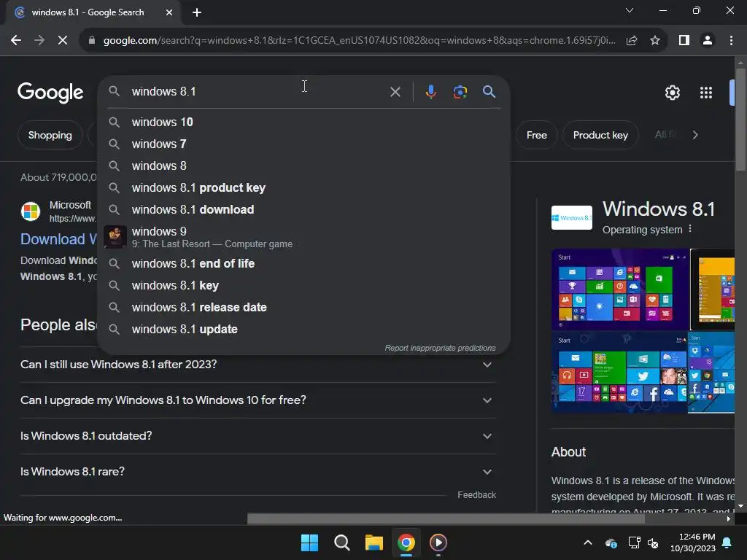The width and height of the screenshot is (747, 560).
Task: Open the top Start screen image
Action: pos(620,289)
